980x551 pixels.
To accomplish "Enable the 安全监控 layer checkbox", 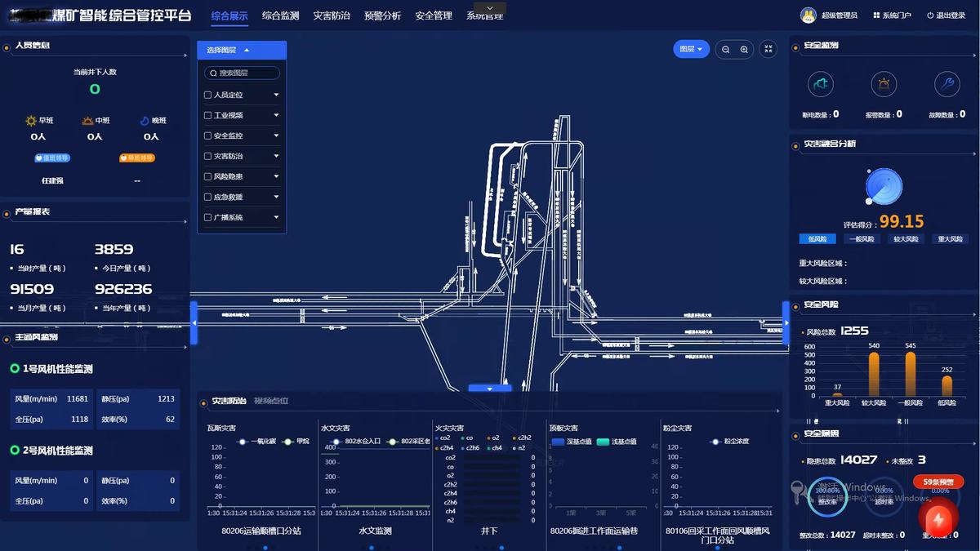I will point(207,136).
